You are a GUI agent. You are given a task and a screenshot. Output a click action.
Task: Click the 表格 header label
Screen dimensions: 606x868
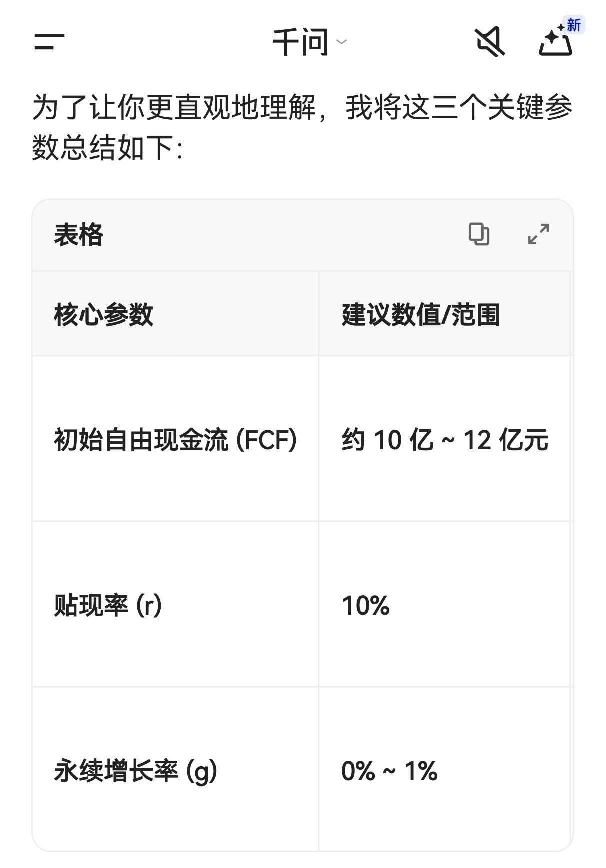pyautogui.click(x=79, y=235)
